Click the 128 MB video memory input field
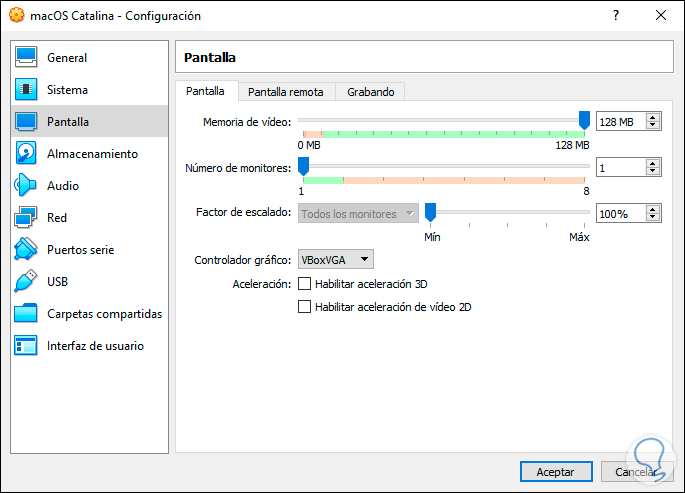This screenshot has height=493, width=685. click(621, 121)
